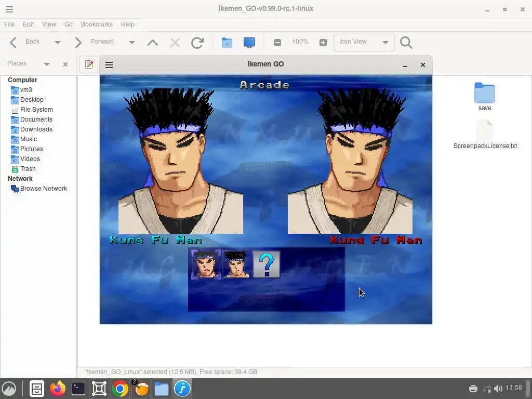This screenshot has width=532, height=399.
Task: Pick the random select question mark
Action: [267, 264]
